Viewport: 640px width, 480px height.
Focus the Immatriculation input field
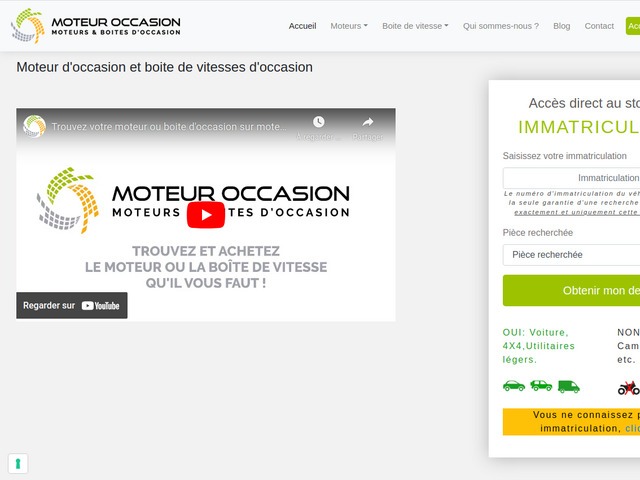click(x=571, y=178)
